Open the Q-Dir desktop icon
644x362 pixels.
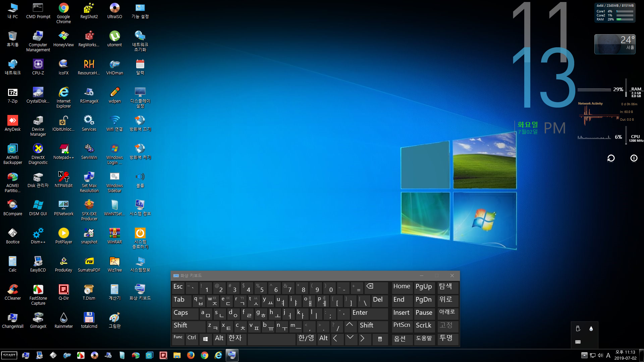coord(63,292)
